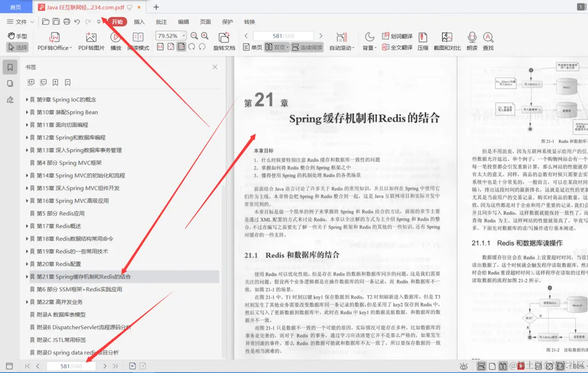Image resolution: width=588 pixels, height=373 pixels.
Task: Switch to 插入 ribbon tab
Action: (139, 22)
